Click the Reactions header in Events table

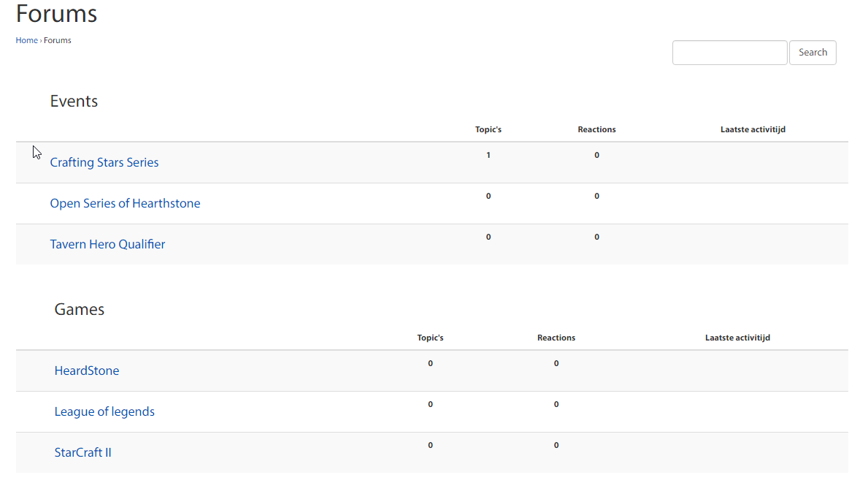(596, 129)
